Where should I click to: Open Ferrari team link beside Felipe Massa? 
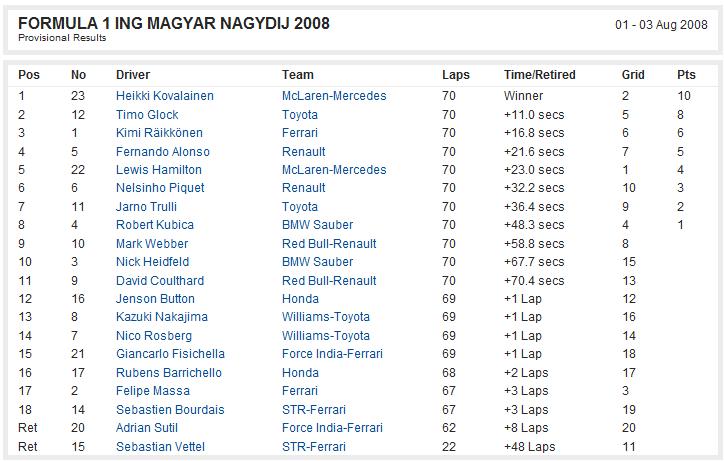300,390
